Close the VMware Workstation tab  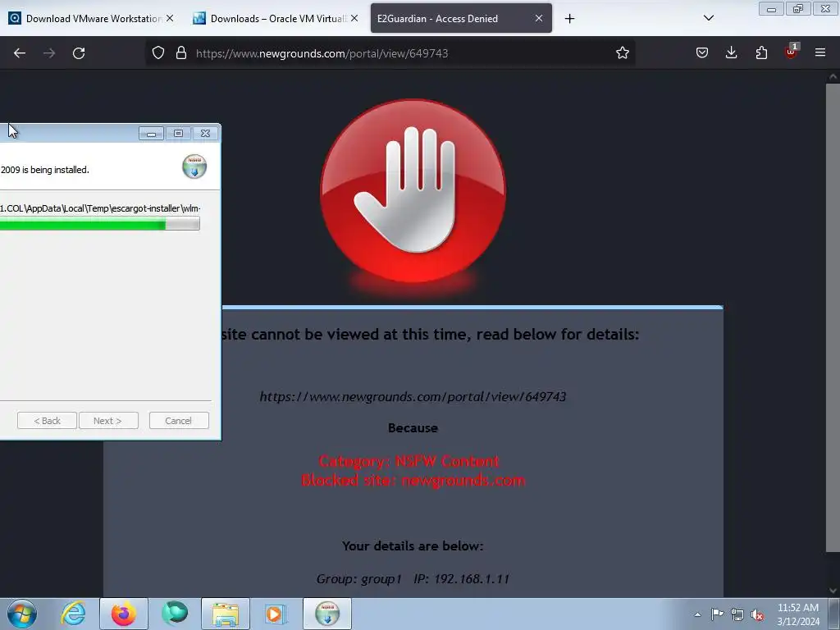[170, 19]
